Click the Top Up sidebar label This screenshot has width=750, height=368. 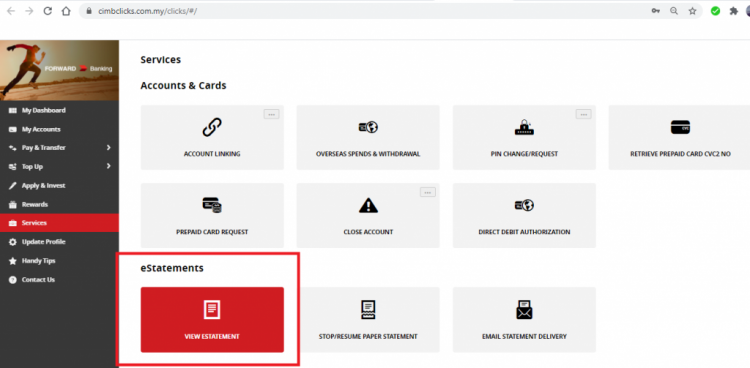pyautogui.click(x=32, y=167)
